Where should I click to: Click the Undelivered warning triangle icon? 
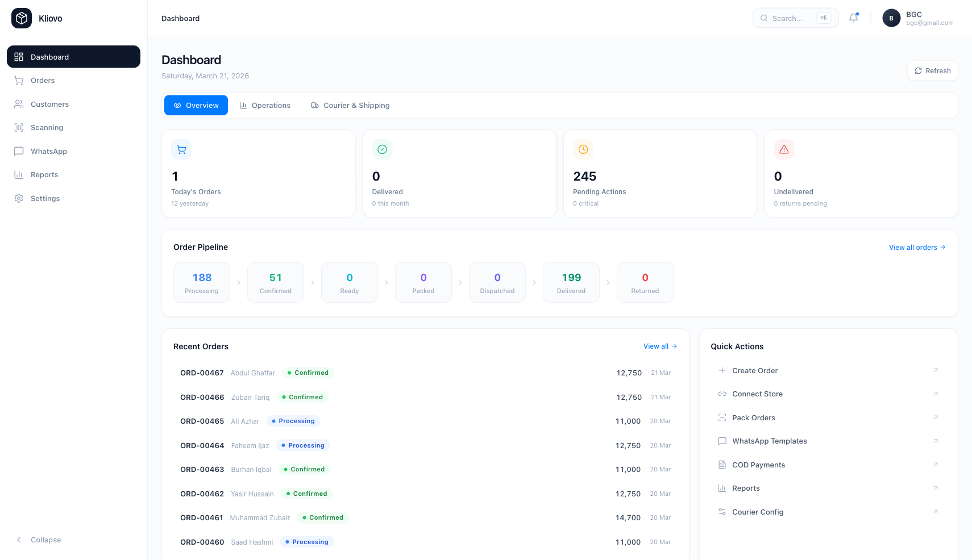click(x=784, y=150)
